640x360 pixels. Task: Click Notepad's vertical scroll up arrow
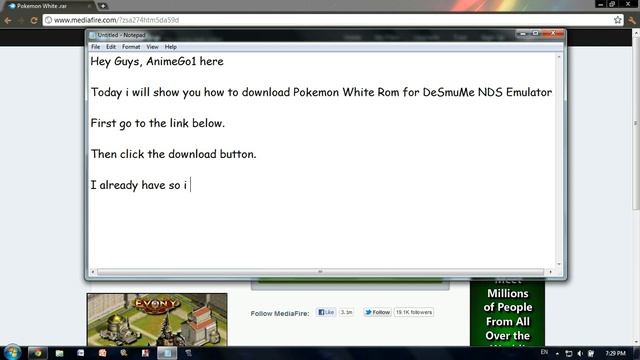559,57
